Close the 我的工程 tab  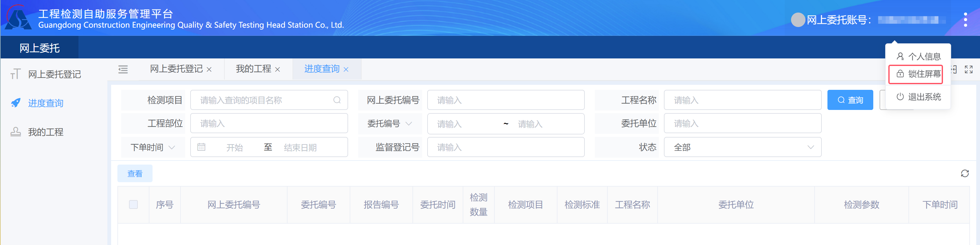pyautogui.click(x=277, y=69)
